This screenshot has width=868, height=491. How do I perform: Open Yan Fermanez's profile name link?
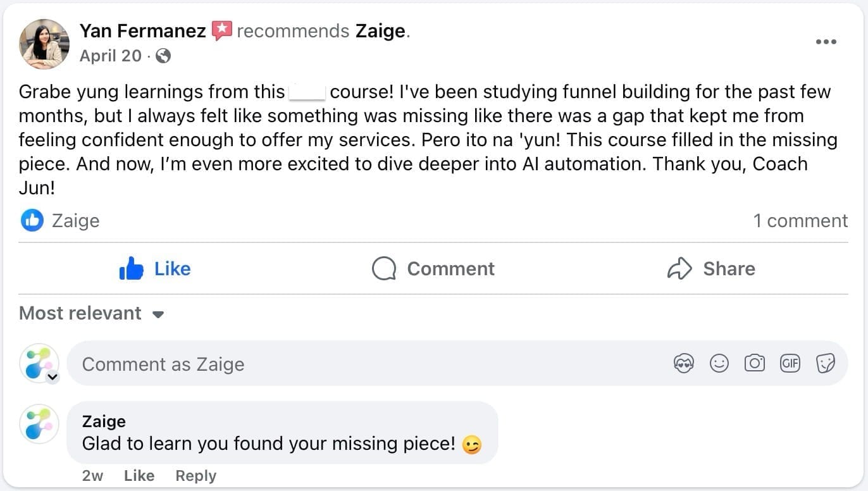[x=142, y=30]
